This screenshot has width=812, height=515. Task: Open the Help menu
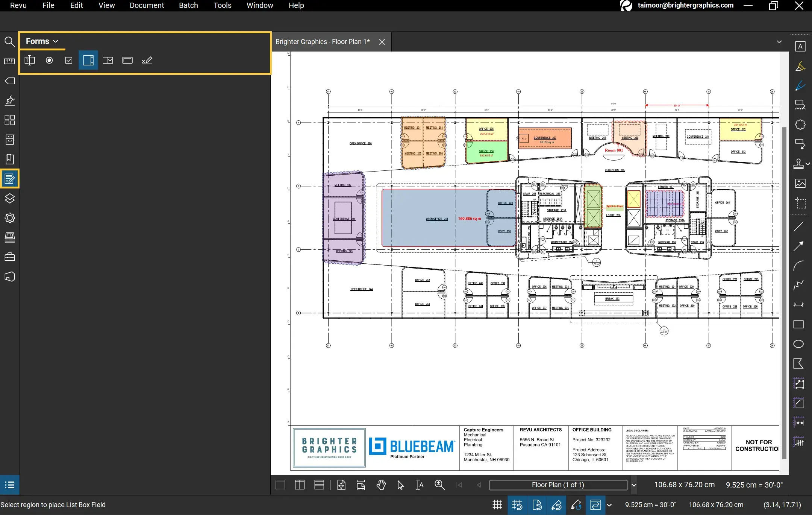296,5
